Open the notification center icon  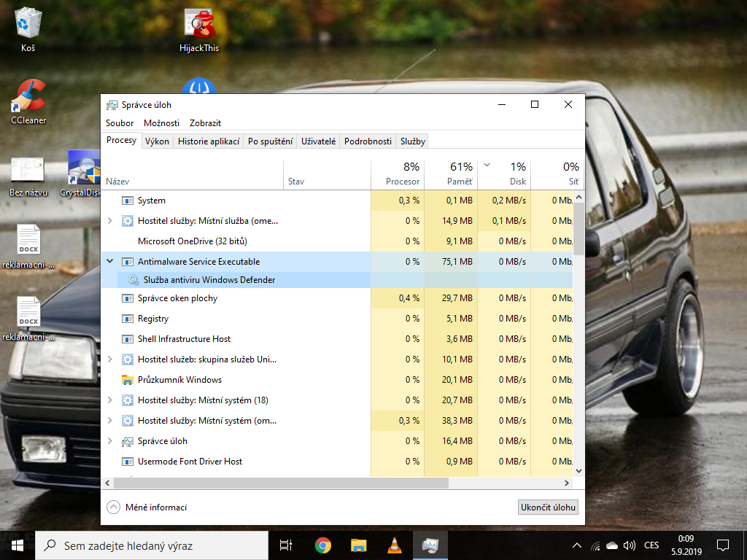[722, 545]
